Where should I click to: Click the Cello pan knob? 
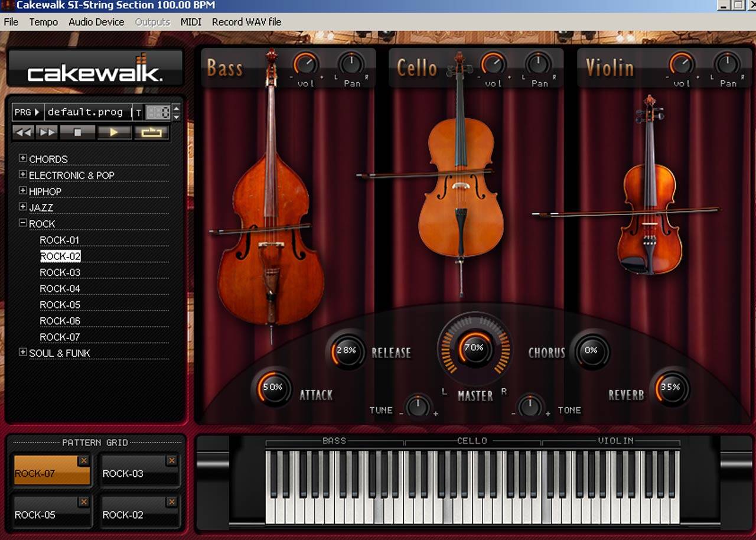coord(539,63)
